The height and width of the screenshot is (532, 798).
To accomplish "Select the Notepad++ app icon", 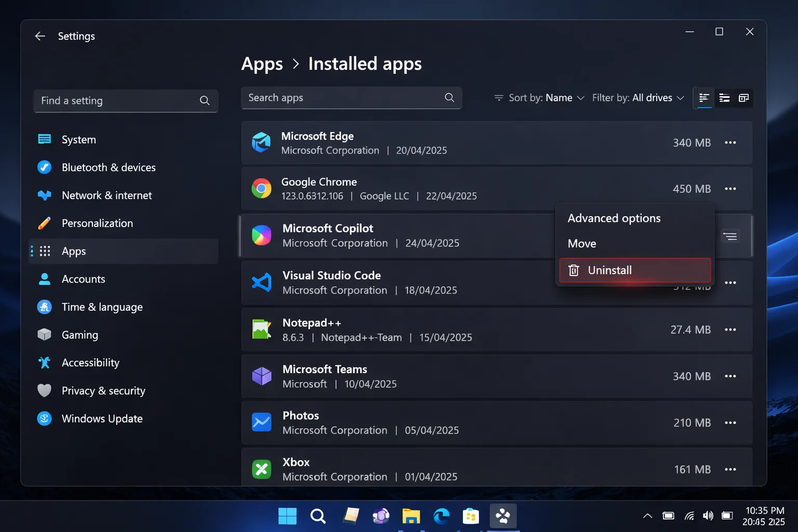I will pyautogui.click(x=261, y=329).
